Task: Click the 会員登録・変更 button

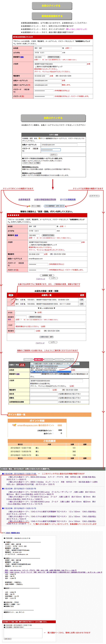Action: (x=47, y=275)
